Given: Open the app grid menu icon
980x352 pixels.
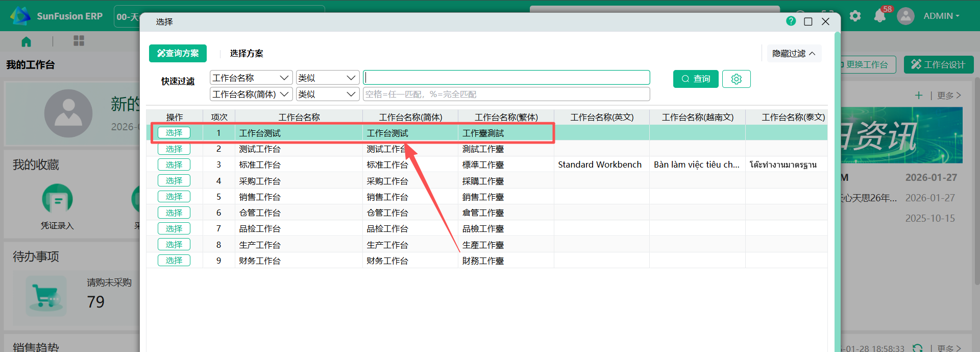Looking at the screenshot, I should pos(79,41).
